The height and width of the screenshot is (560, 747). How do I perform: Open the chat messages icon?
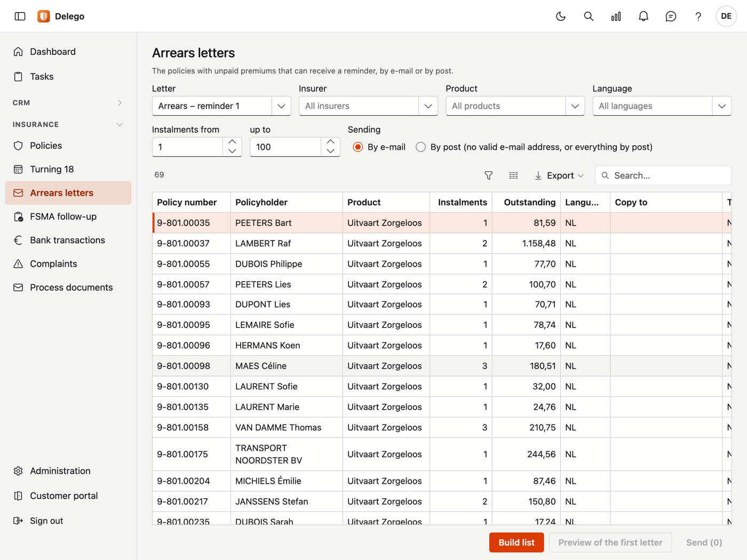pos(671,16)
